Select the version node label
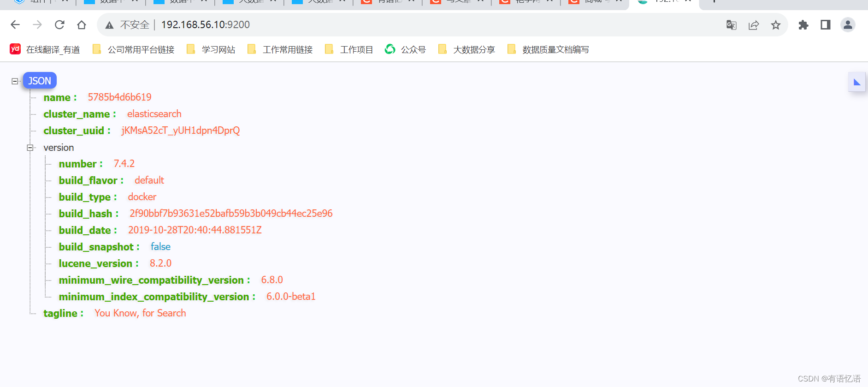The height and width of the screenshot is (387, 868). (59, 148)
